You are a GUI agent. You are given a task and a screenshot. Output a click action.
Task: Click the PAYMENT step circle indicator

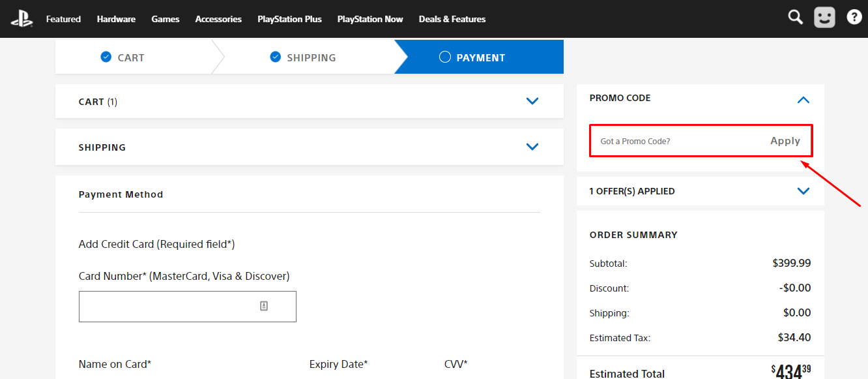[x=445, y=57]
